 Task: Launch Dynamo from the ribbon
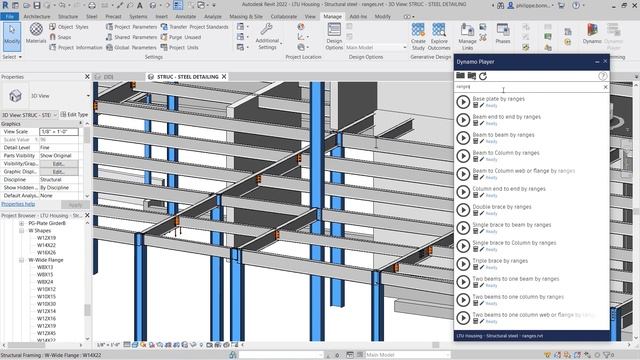point(592,34)
